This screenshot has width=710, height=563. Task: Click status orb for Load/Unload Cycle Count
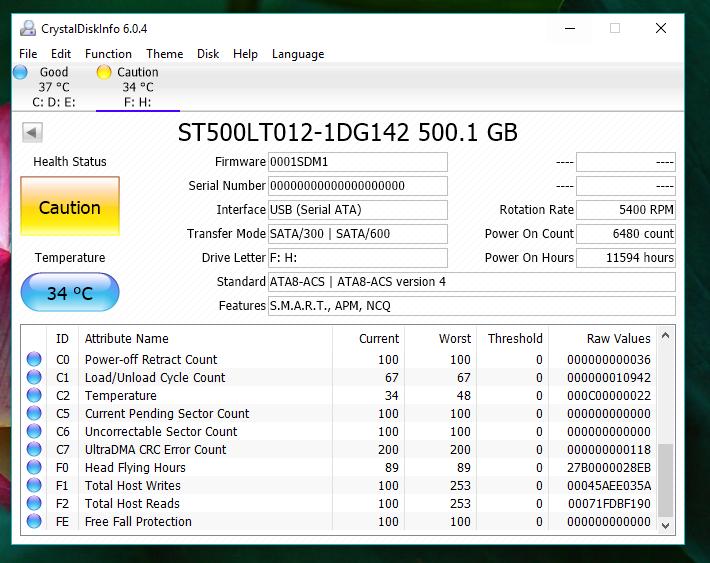coord(34,377)
